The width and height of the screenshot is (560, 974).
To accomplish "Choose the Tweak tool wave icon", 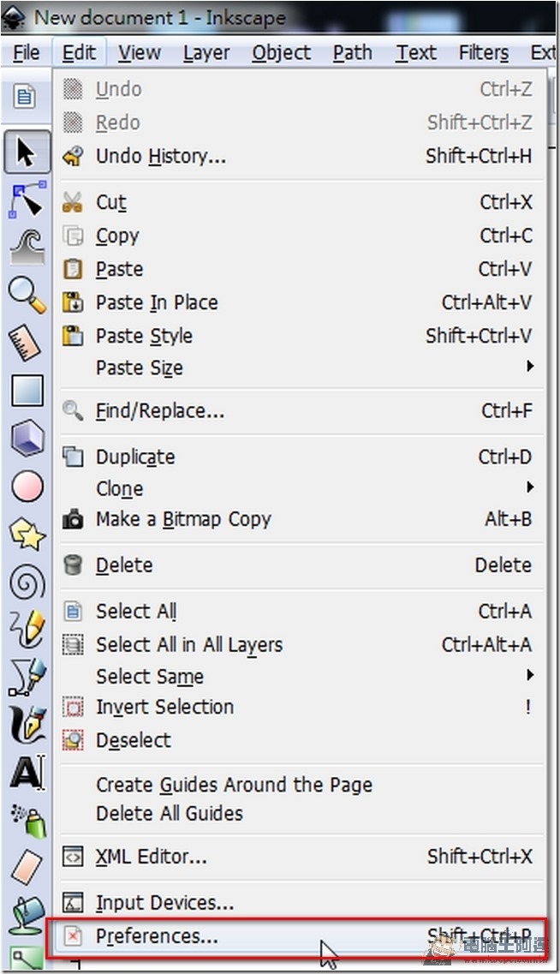I will click(x=27, y=245).
